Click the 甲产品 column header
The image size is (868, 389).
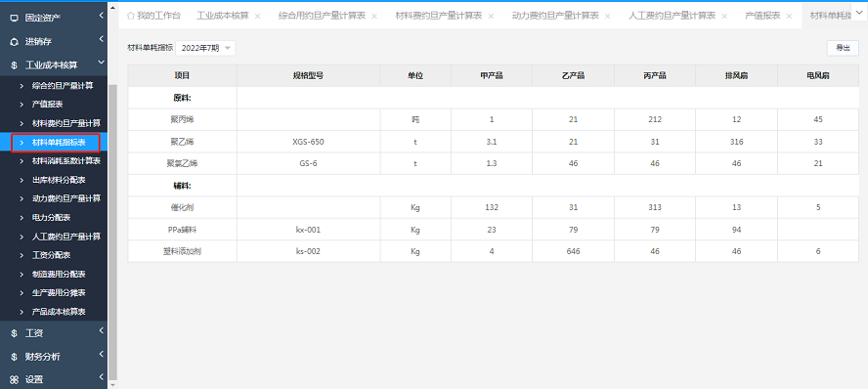tap(492, 76)
